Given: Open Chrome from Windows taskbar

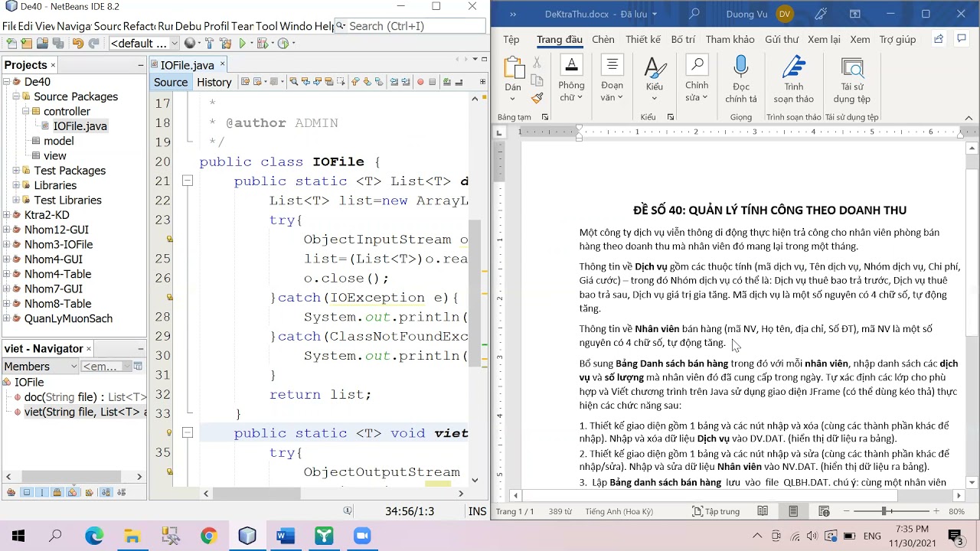Looking at the screenshot, I should pyautogui.click(x=208, y=536).
